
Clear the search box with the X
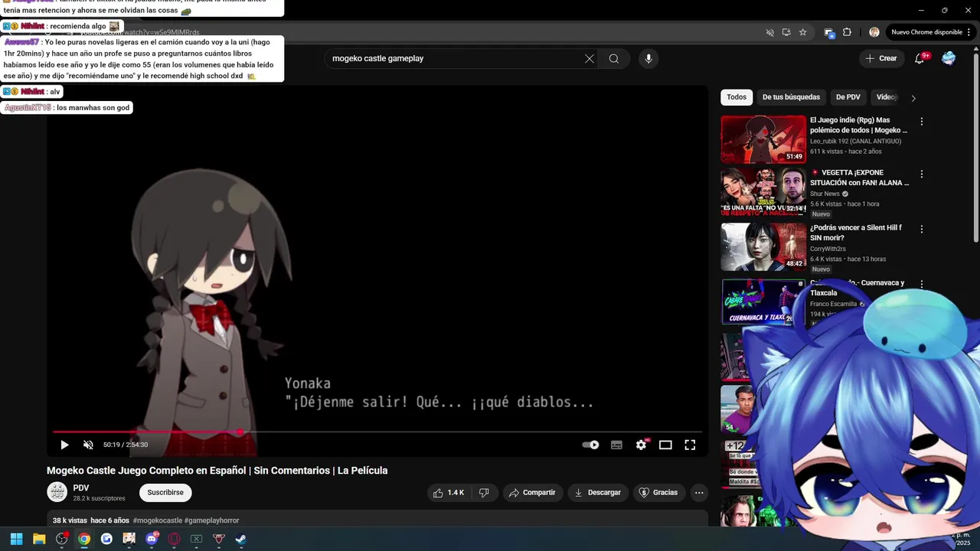click(x=590, y=58)
